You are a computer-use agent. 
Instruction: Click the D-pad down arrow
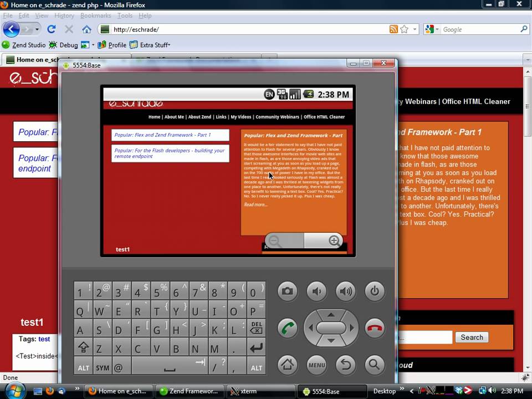pyautogui.click(x=331, y=341)
